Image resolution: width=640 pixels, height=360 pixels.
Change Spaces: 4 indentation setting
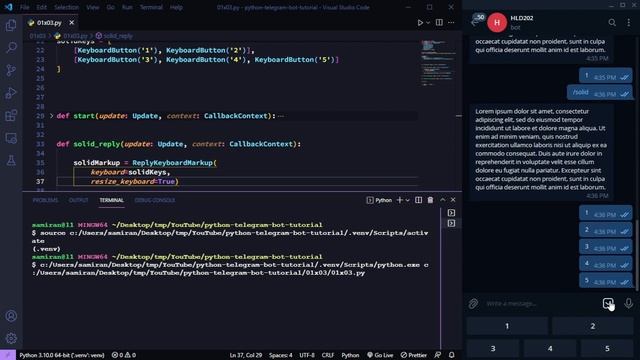pos(280,355)
